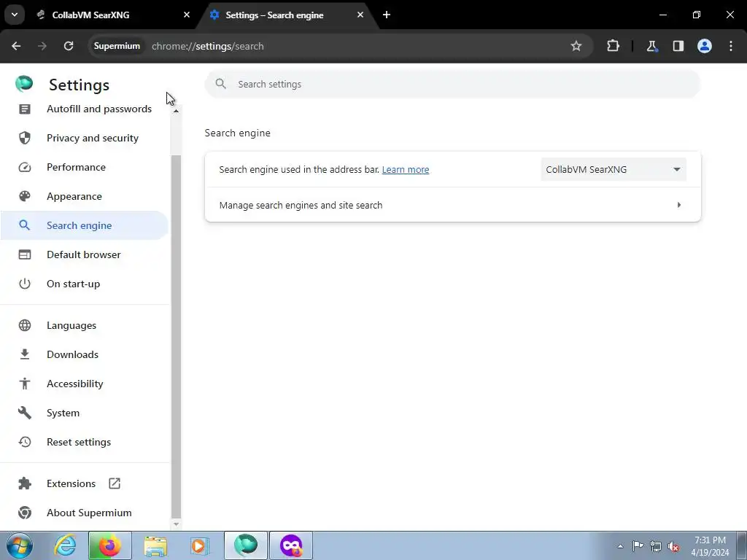Click the Supermium logo beside Settings

coord(24,85)
